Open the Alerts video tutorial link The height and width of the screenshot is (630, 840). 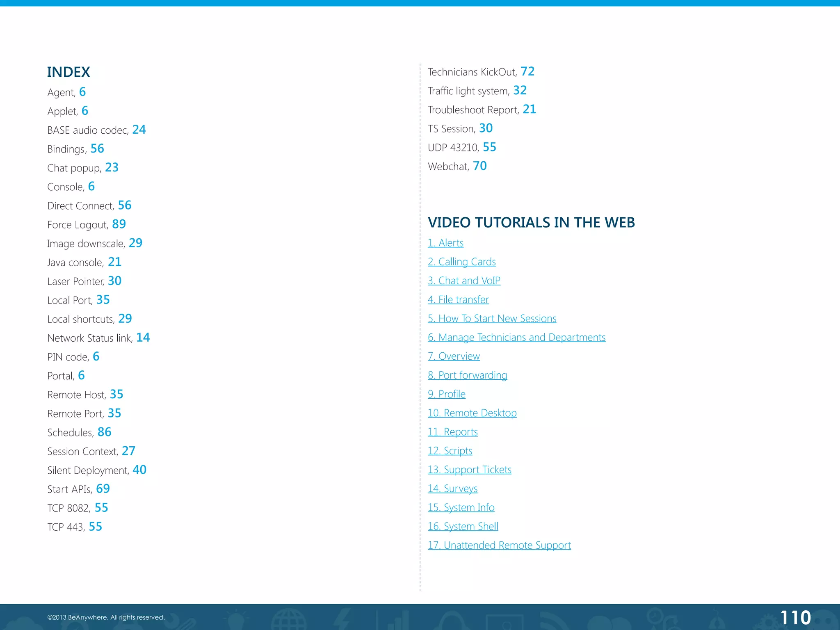pos(445,243)
